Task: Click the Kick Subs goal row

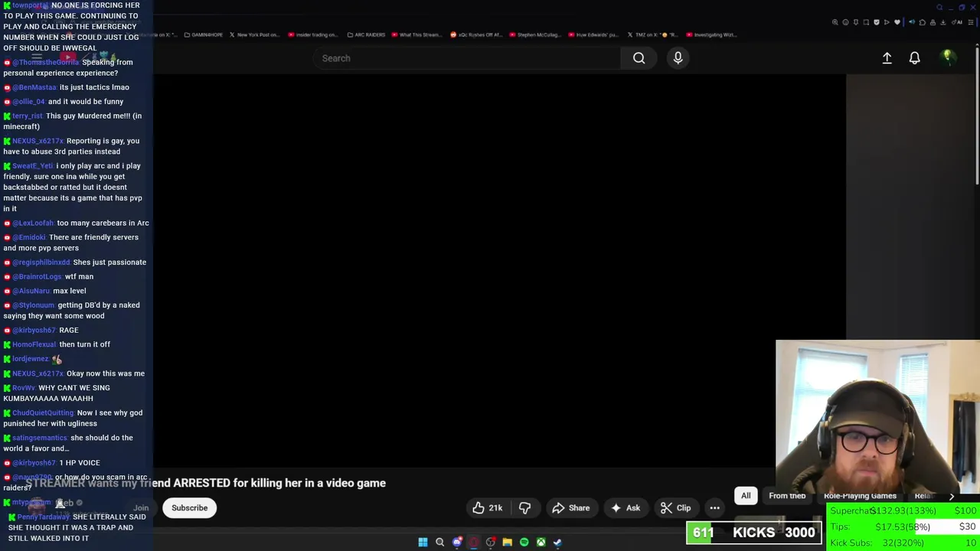Action: (x=903, y=543)
